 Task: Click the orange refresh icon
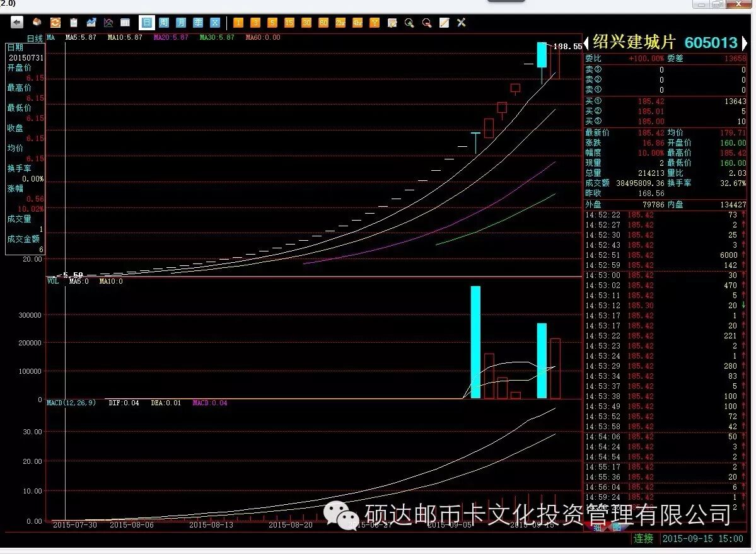(x=55, y=23)
